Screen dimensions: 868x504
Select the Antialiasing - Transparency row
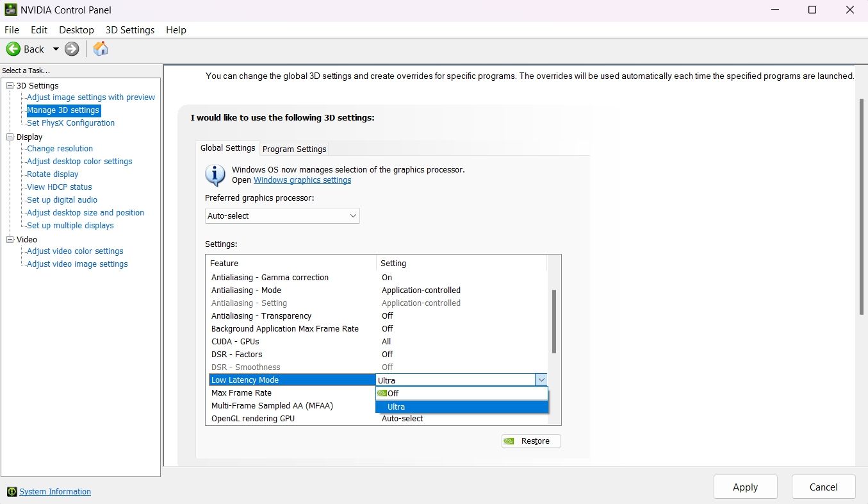pyautogui.click(x=378, y=316)
